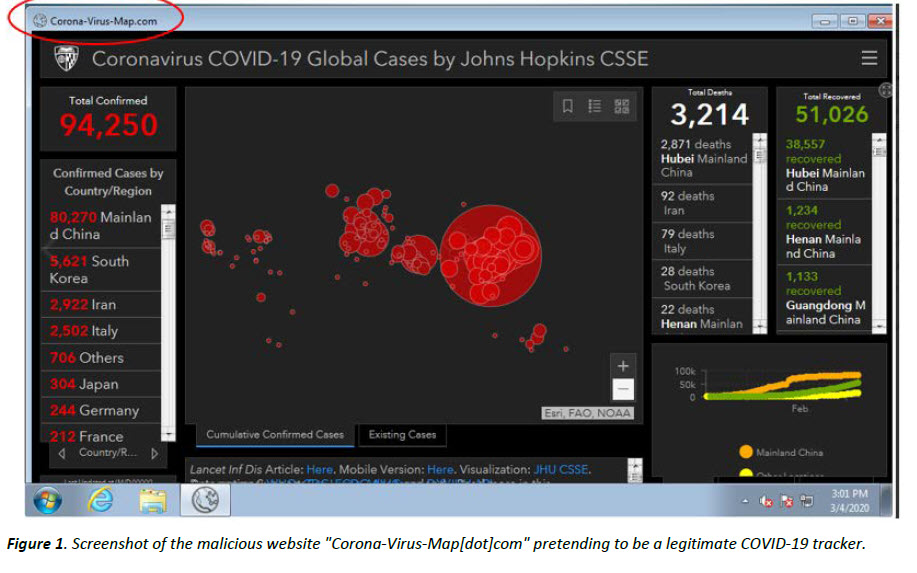Image resolution: width=917 pixels, height=573 pixels.
Task: Launch Internet Explorer from taskbar
Action: tap(101, 501)
